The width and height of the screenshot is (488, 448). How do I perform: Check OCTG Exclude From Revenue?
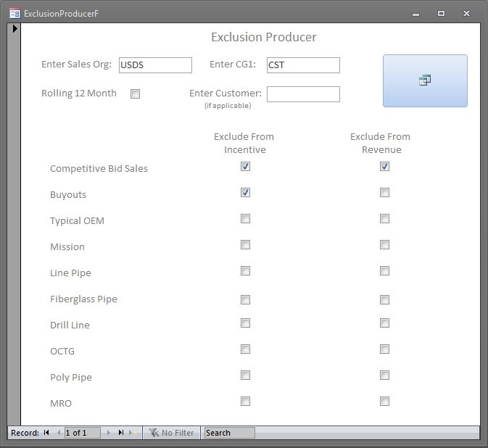384,349
